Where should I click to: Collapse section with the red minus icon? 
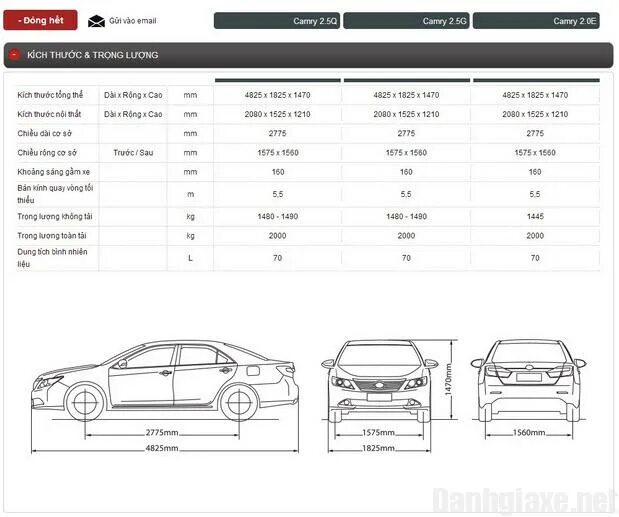tap(14, 55)
